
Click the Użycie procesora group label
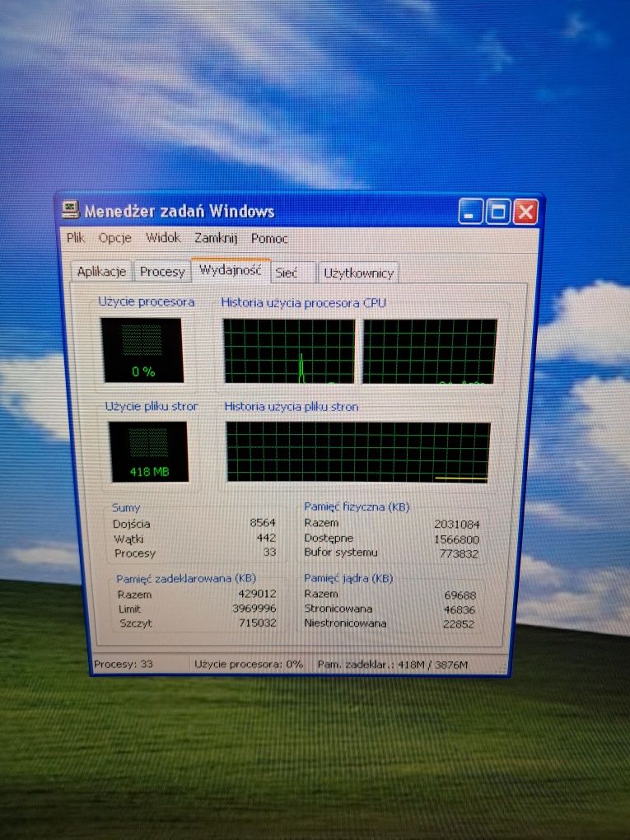[x=147, y=301]
